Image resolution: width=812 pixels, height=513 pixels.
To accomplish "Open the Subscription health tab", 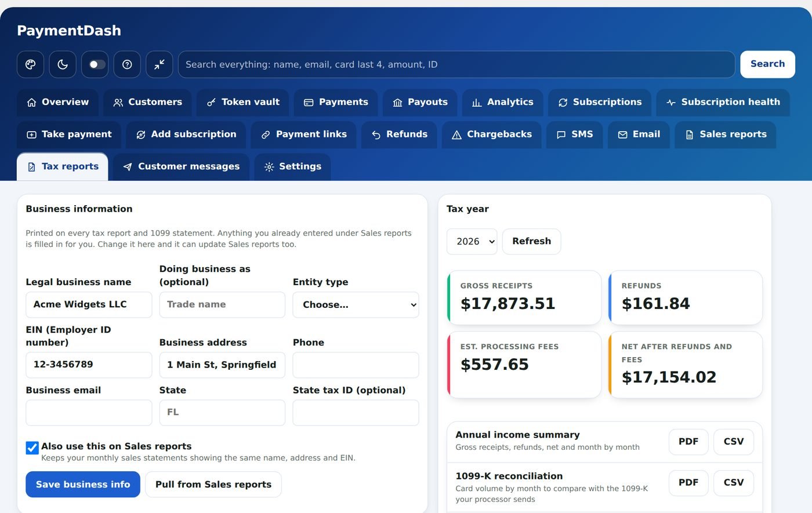I will [723, 102].
